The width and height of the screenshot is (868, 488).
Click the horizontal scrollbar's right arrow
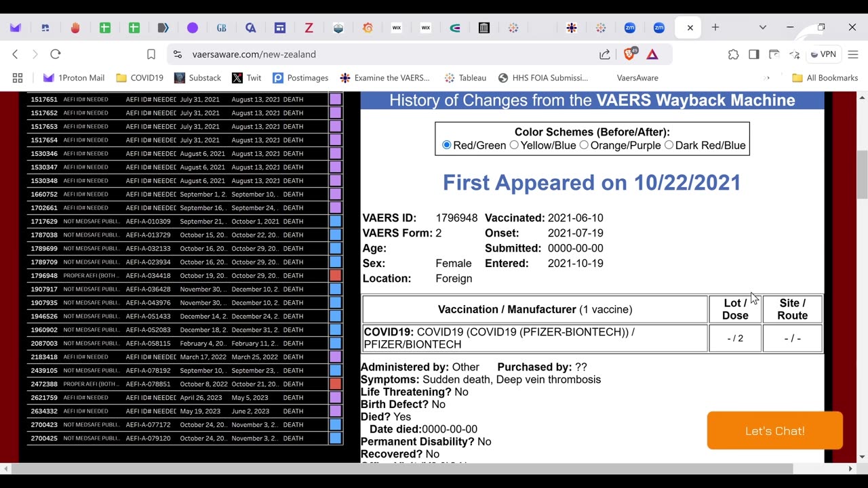[x=850, y=469]
